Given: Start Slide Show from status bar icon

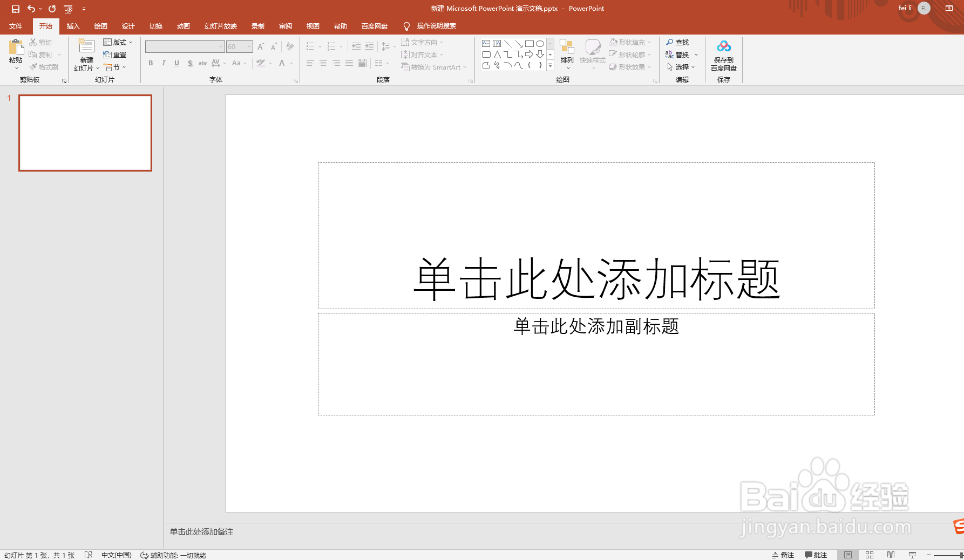Looking at the screenshot, I should point(912,555).
